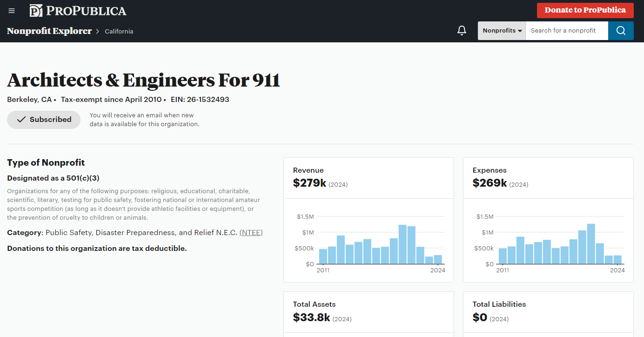The image size is (644, 337).
Task: Click the Expenses $269k figure
Action: 490,183
